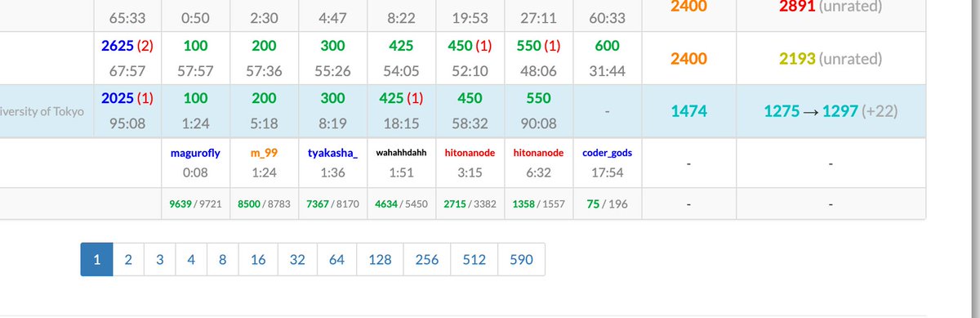Go to standings page 4
The width and height of the screenshot is (980, 318).
click(x=191, y=260)
